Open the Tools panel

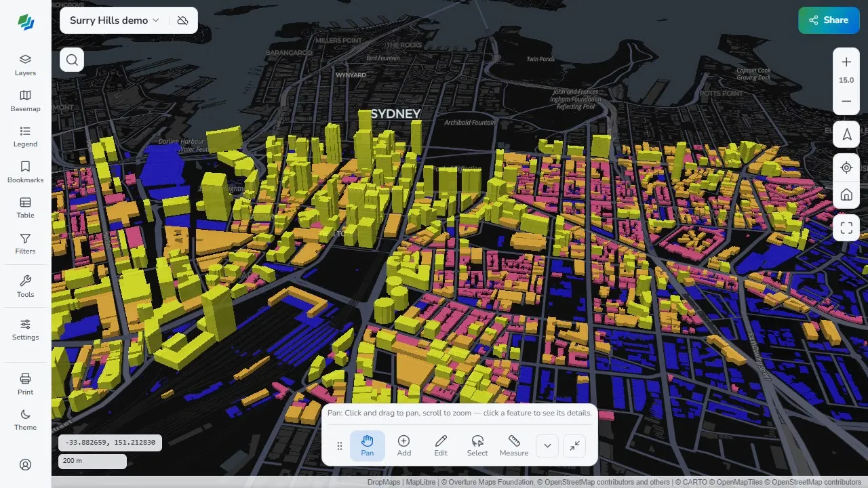click(x=25, y=287)
